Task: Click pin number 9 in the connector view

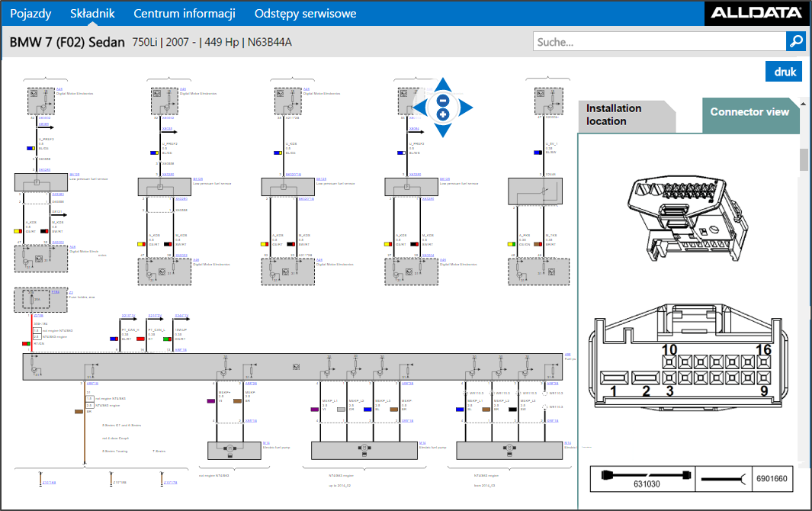Action: point(764,390)
